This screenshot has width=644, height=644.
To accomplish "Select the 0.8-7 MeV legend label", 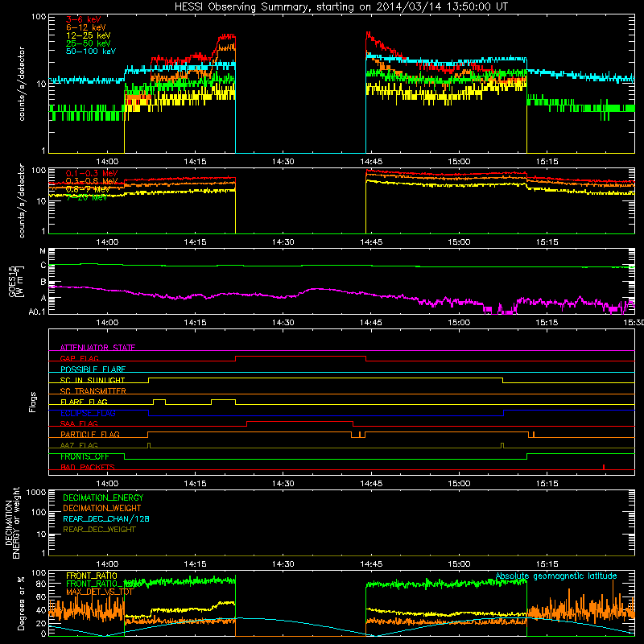I will click(x=89, y=189).
